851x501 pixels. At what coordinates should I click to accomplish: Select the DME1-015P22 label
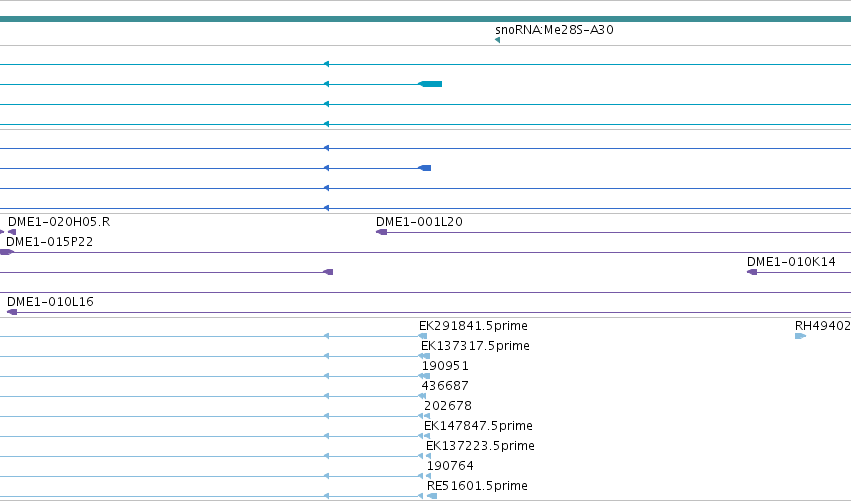(x=49, y=242)
